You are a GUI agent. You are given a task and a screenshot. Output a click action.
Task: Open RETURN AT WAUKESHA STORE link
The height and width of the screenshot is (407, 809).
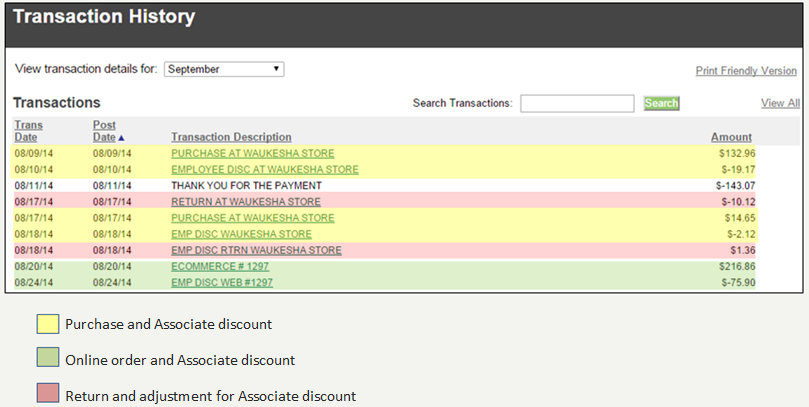pyautogui.click(x=246, y=202)
